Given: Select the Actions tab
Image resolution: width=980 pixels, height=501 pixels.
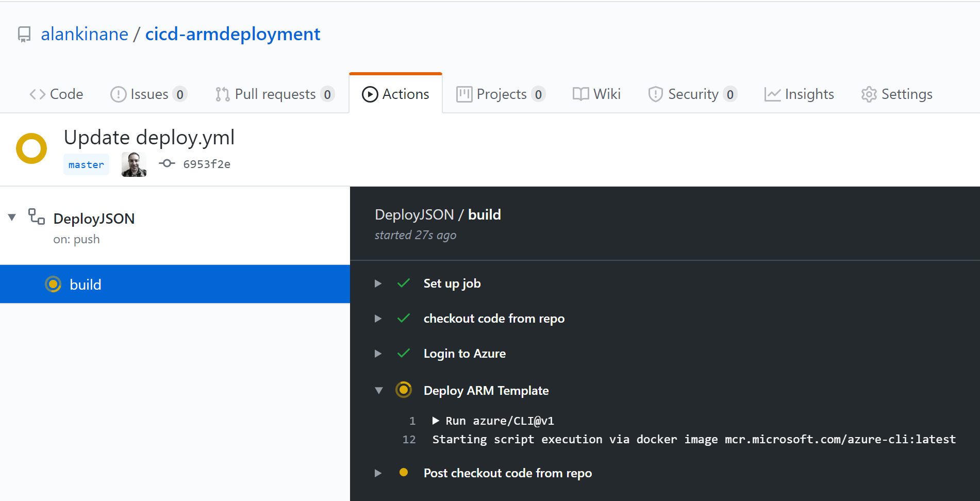Looking at the screenshot, I should (395, 94).
